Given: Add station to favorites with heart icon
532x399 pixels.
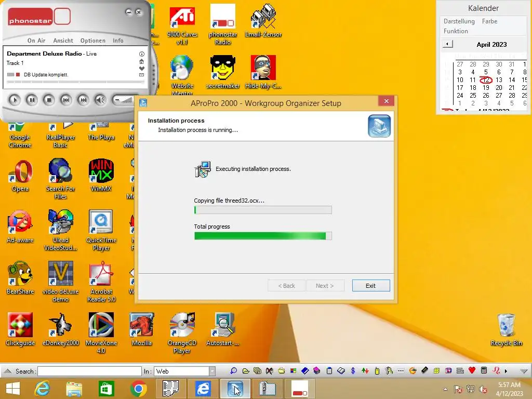Looking at the screenshot, I should pyautogui.click(x=142, y=68).
